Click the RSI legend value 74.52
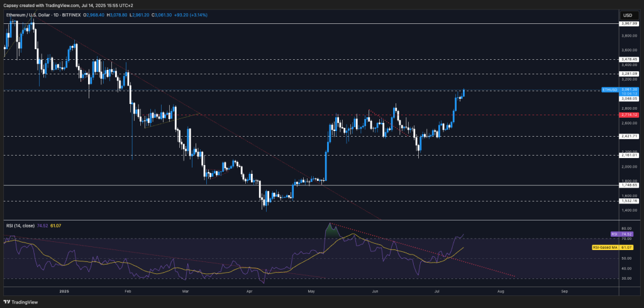 pyautogui.click(x=43, y=225)
